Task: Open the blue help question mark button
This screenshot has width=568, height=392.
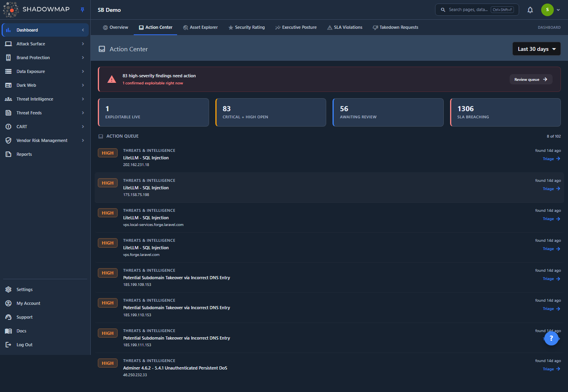Action: 551,338
